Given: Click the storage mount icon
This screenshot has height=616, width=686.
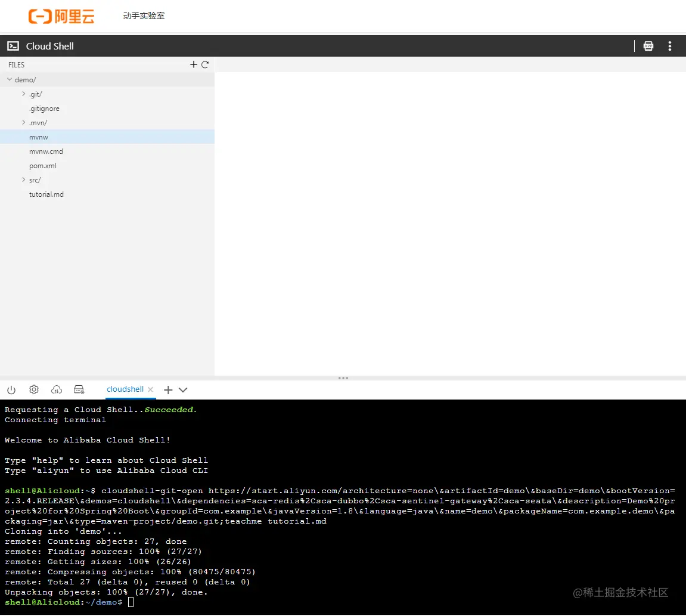Looking at the screenshot, I should click(79, 389).
